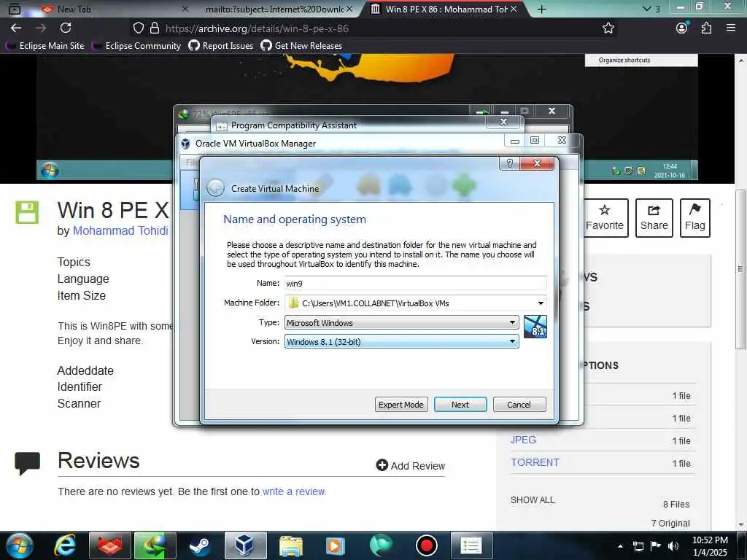The height and width of the screenshot is (560, 747).
Task: Reload the page with the refresh icon
Action: pyautogui.click(x=66, y=28)
